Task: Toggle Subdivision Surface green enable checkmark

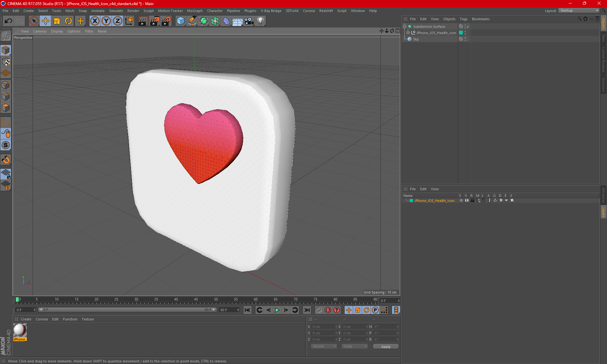Action: (x=468, y=27)
